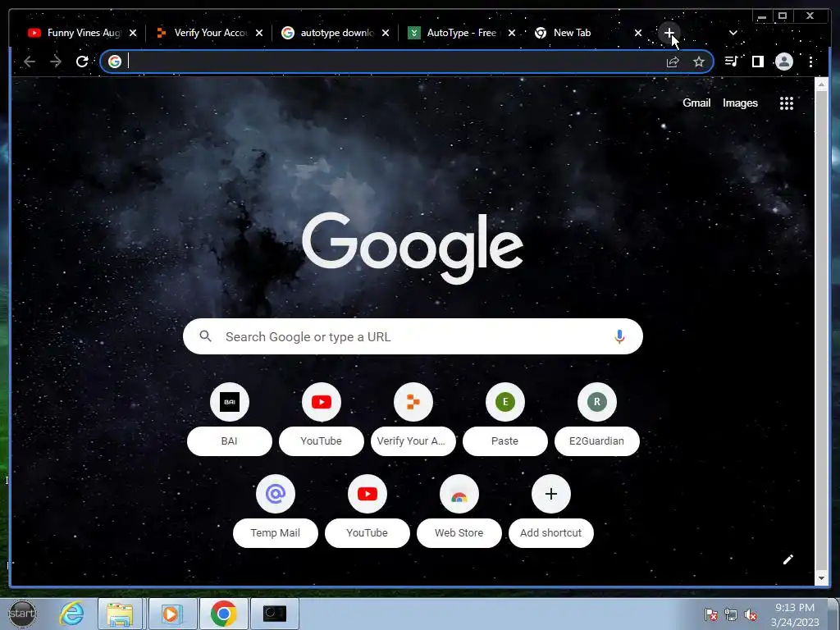The image size is (840, 630).
Task: Click the muted volume tray icon
Action: (751, 615)
